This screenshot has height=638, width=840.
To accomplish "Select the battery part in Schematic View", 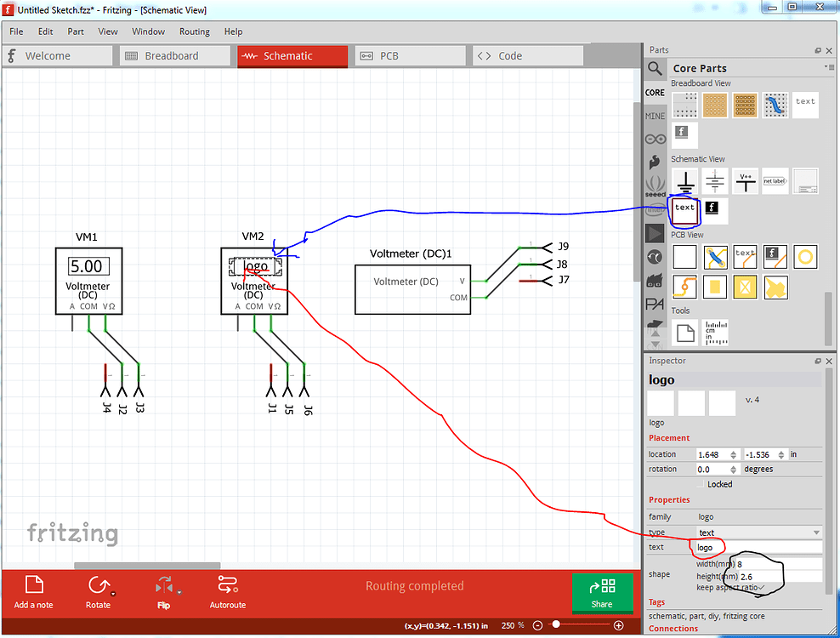I will (x=715, y=180).
